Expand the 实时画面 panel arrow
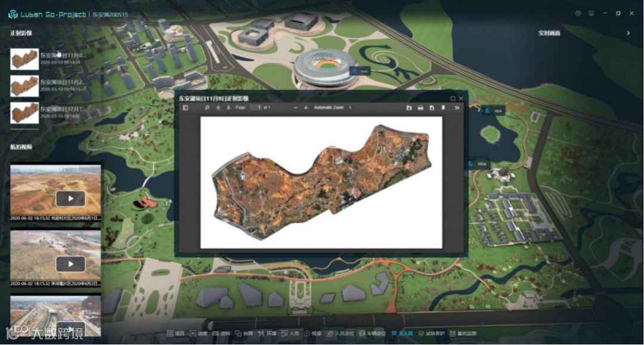Image resolution: width=644 pixels, height=345 pixels. tap(628, 33)
